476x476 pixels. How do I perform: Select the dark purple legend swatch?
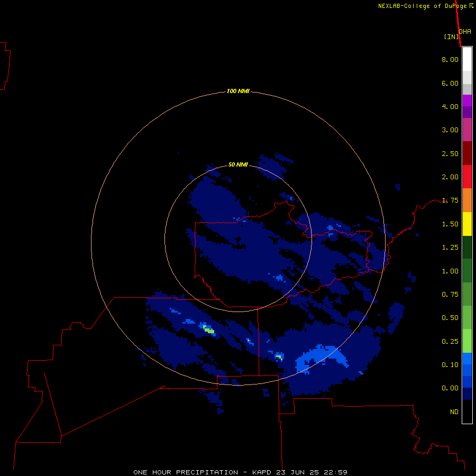pos(467,112)
